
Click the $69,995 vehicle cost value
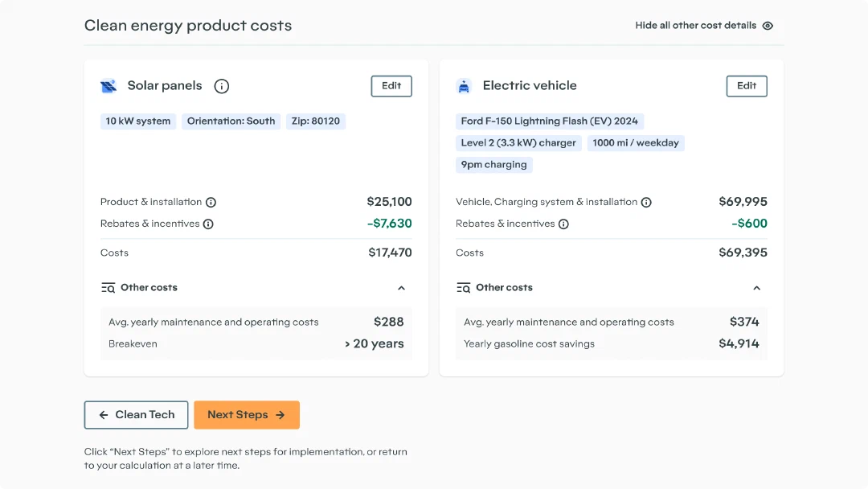pyautogui.click(x=743, y=202)
